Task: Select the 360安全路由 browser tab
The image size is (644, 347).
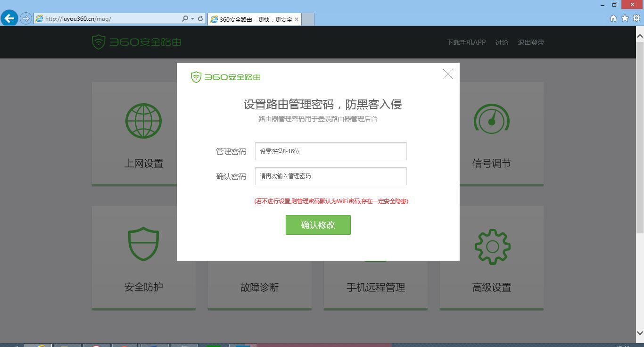Action: [x=254, y=19]
